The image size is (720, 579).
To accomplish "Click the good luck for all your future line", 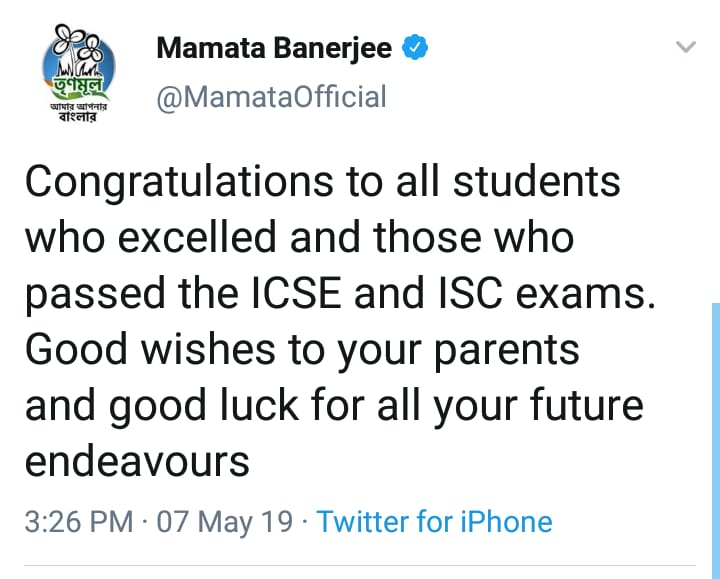I will point(376,406).
